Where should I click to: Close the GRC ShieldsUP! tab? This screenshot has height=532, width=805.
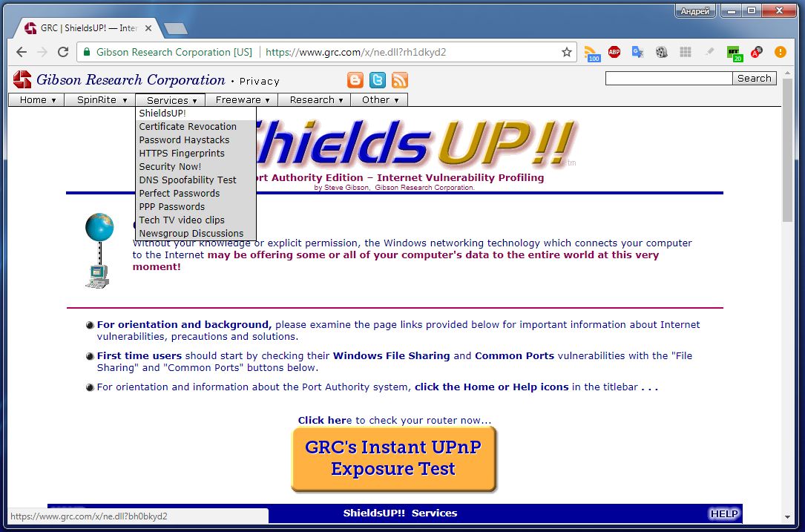pos(148,28)
